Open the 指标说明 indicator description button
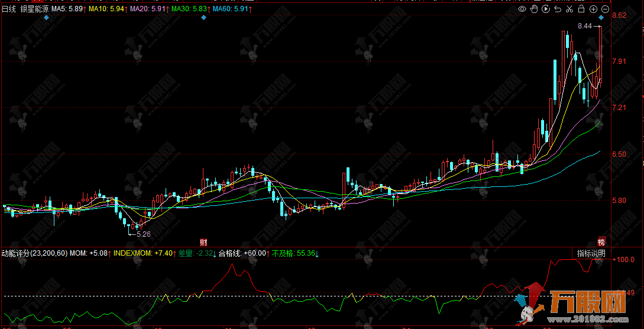 [x=591, y=253]
